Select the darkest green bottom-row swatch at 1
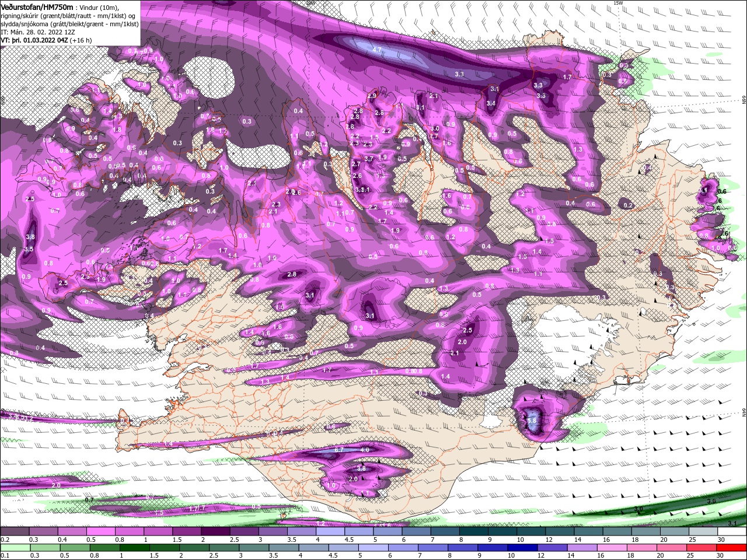Viewport: 747px width, 560px height. [x=135, y=548]
